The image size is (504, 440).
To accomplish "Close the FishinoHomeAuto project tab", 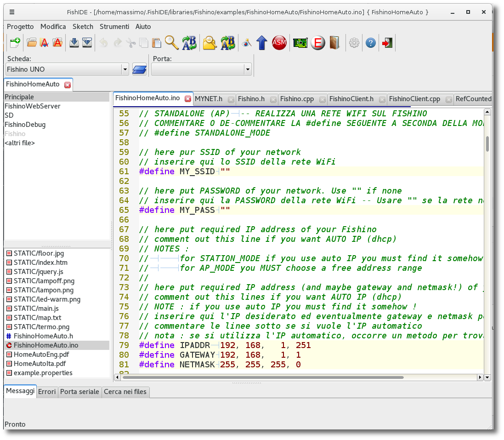I will click(x=68, y=85).
